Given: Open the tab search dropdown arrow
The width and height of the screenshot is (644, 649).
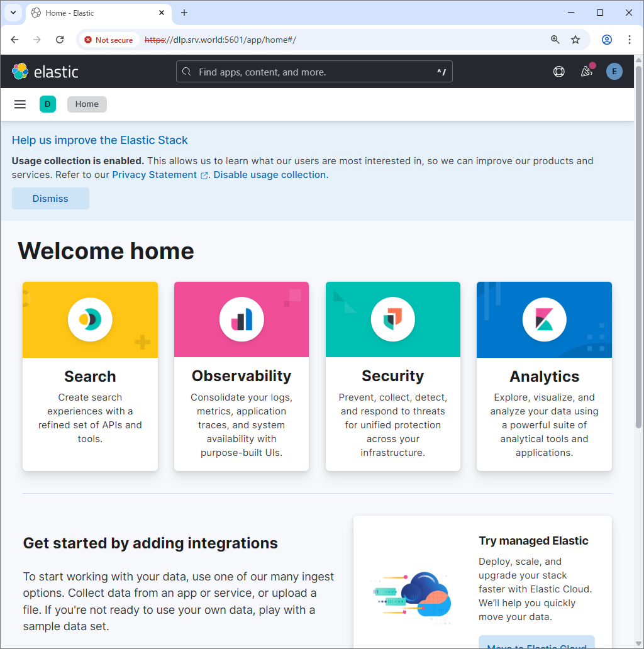Looking at the screenshot, I should tap(13, 13).
